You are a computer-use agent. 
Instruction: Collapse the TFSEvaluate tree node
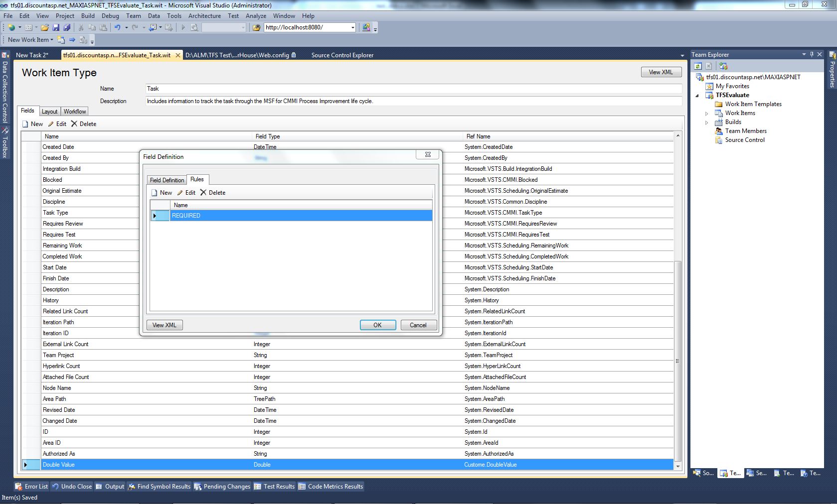pos(697,96)
